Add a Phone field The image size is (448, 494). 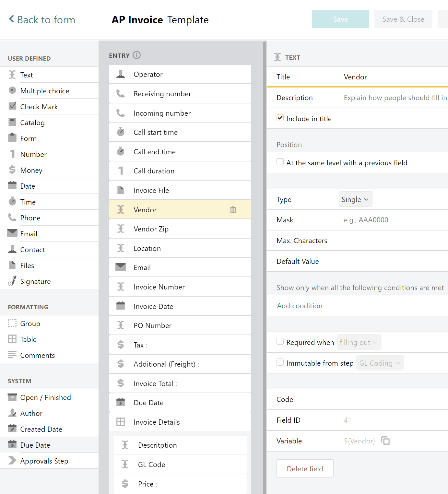click(x=30, y=218)
